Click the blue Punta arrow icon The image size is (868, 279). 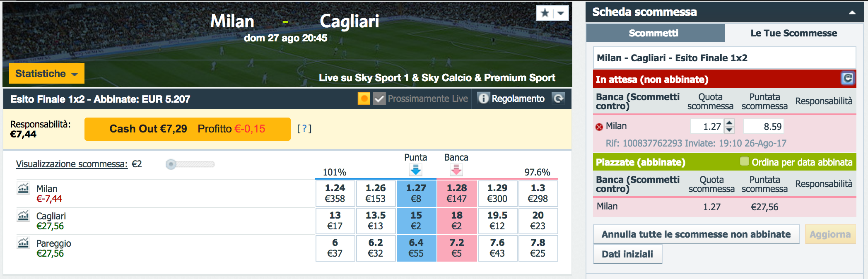click(x=416, y=169)
